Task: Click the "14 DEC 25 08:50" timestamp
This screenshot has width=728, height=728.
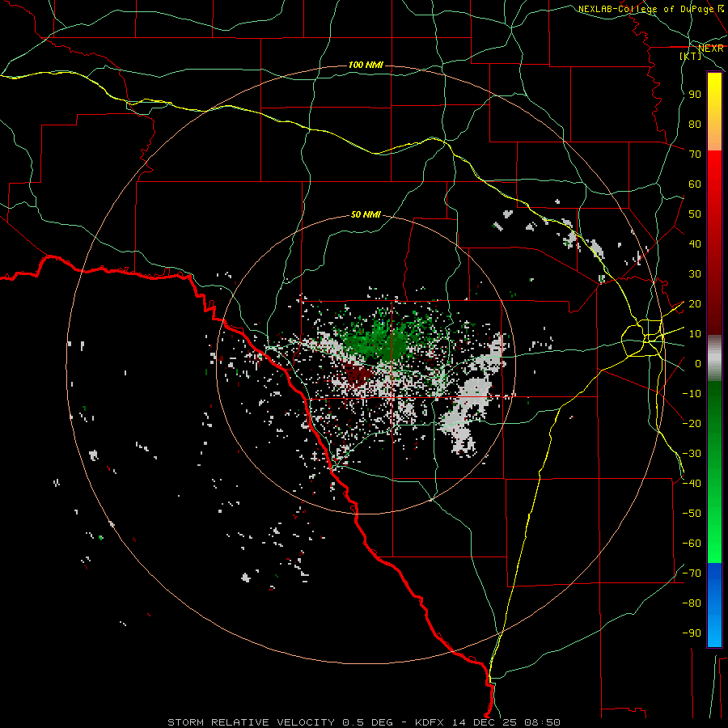Action: point(505,722)
